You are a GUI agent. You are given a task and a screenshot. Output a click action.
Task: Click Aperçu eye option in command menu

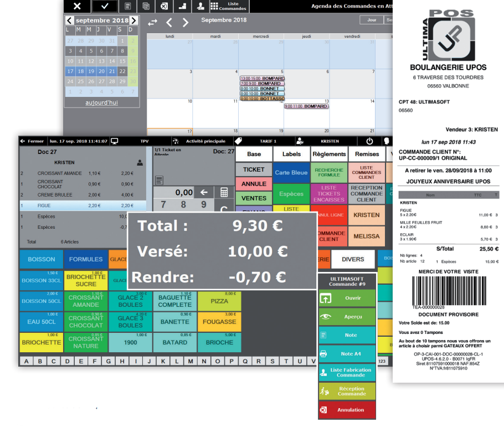[347, 317]
